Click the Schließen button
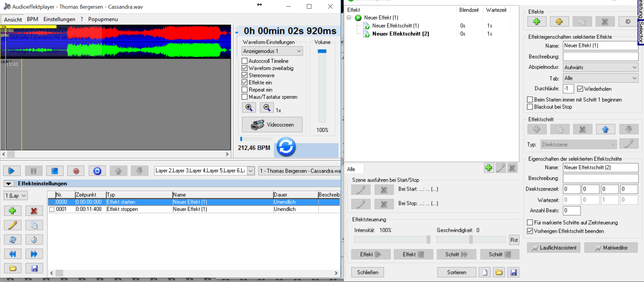Screen dimensions: 644x282 point(367,272)
